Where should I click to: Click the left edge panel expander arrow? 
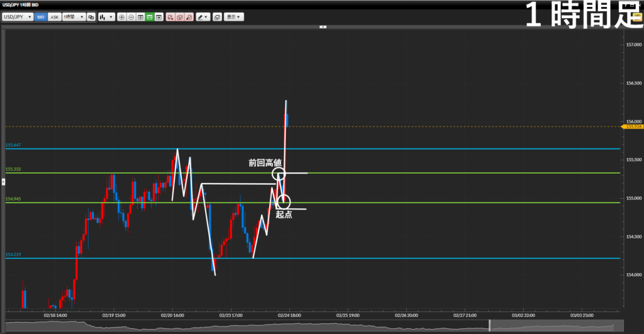tap(2, 182)
